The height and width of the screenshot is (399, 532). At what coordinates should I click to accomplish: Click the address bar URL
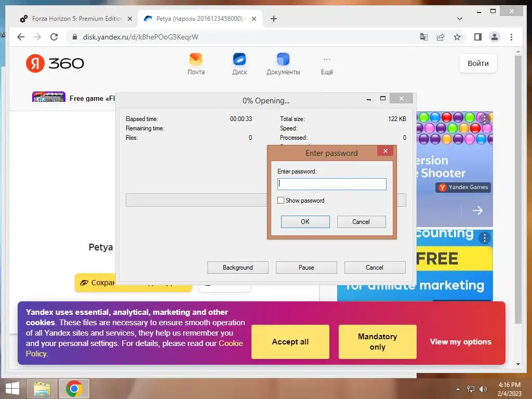140,37
